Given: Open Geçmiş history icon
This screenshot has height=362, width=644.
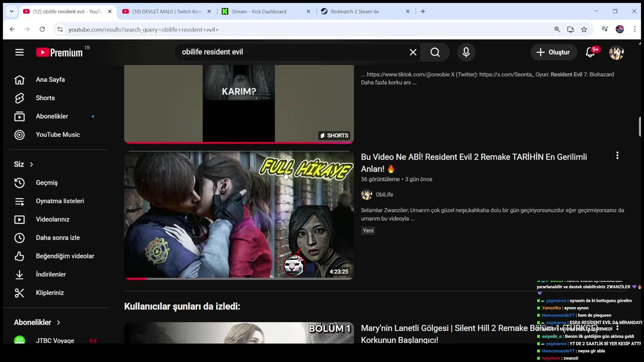Looking at the screenshot, I should 19,183.
